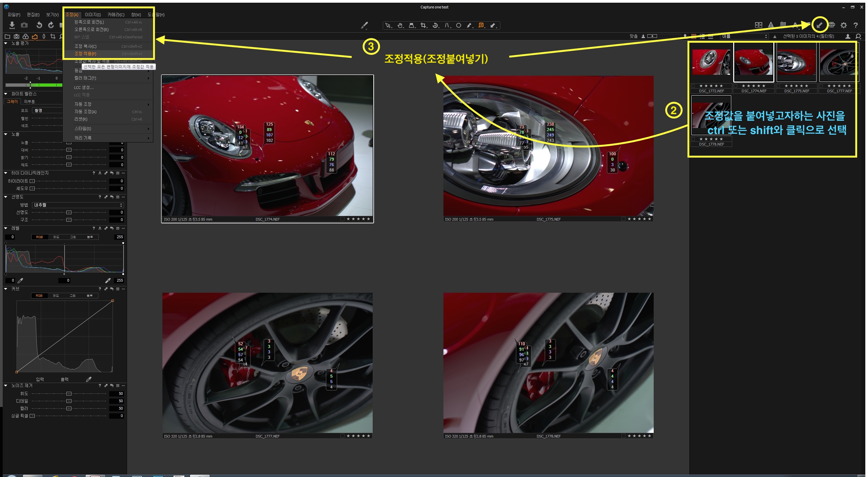
Task: Click the Undo arrow icon
Action: (39, 25)
